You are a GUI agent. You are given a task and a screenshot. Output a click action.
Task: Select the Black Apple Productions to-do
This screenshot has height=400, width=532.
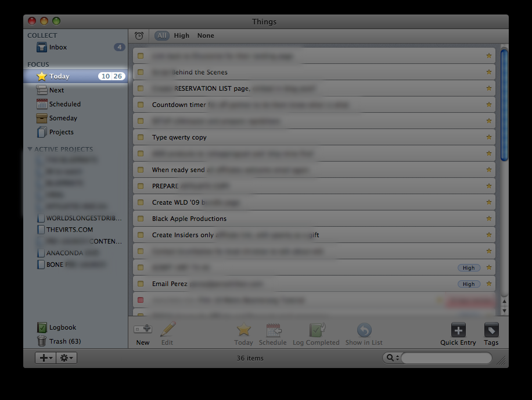point(314,219)
